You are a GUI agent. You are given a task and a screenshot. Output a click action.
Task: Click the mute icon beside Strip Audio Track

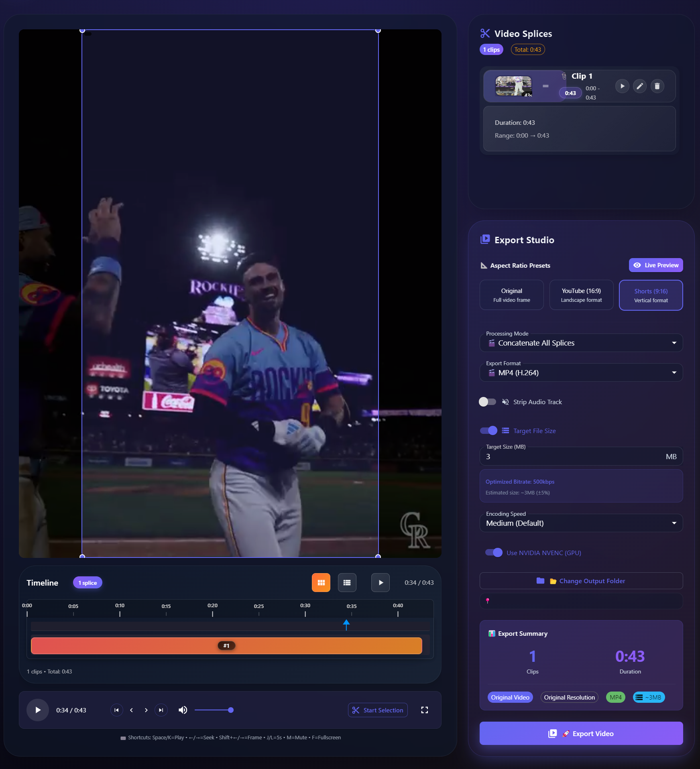point(505,402)
